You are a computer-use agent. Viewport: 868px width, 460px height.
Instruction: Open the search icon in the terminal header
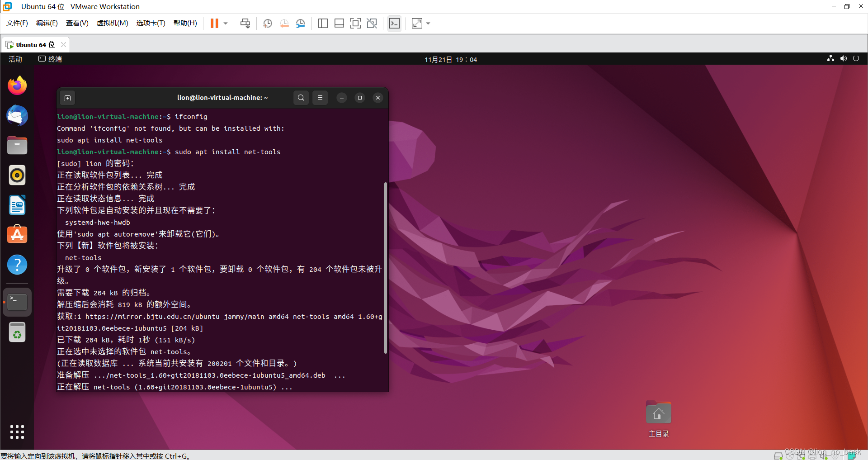[x=301, y=98]
